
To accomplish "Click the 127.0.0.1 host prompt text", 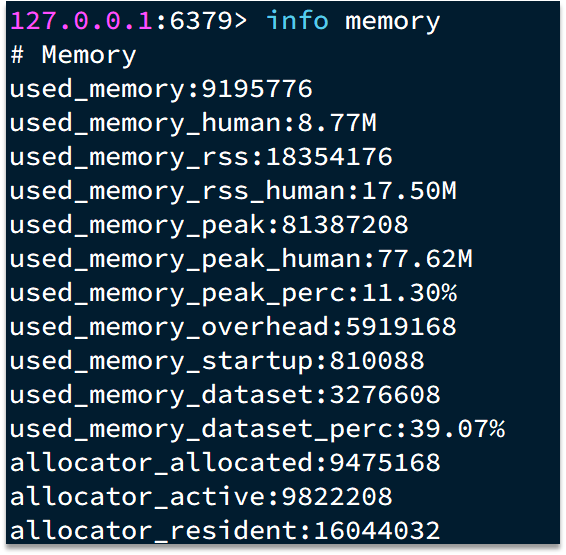I will [x=82, y=21].
